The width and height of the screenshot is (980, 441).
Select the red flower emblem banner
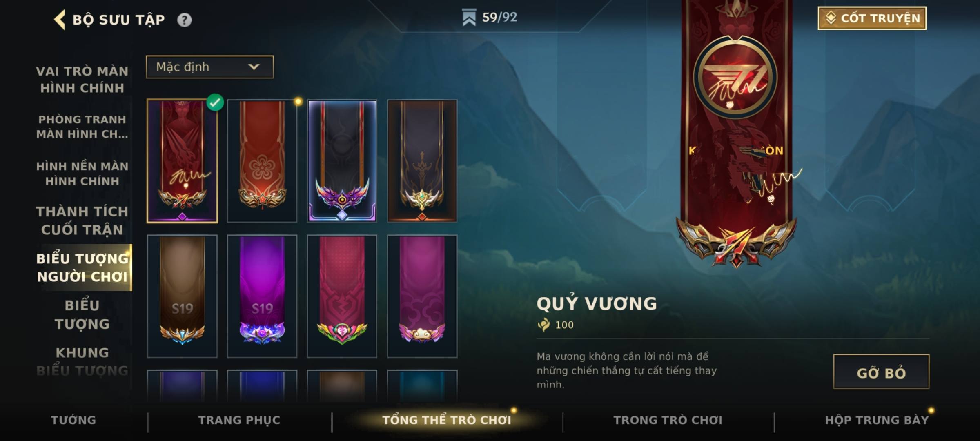[x=262, y=161]
